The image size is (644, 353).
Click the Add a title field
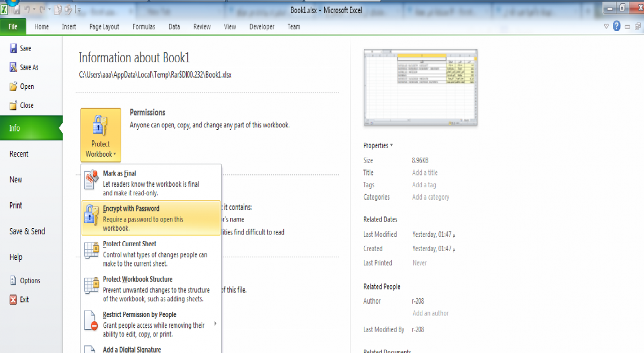point(425,173)
